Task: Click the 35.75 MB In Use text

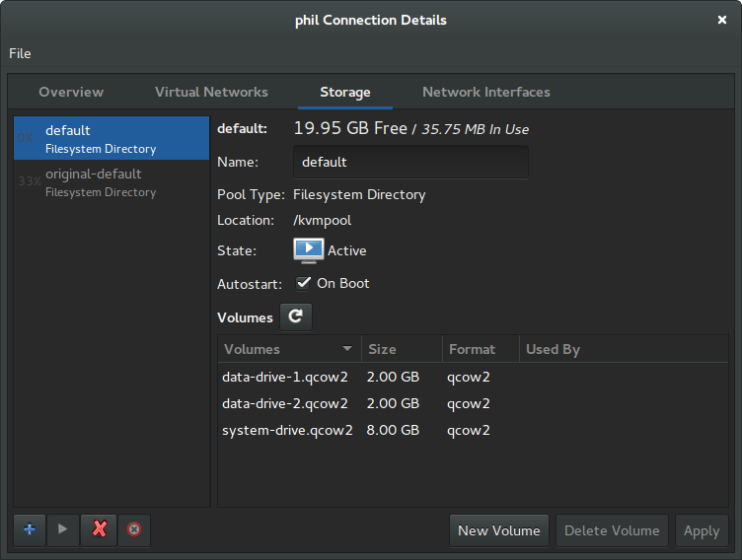Action: (x=476, y=129)
